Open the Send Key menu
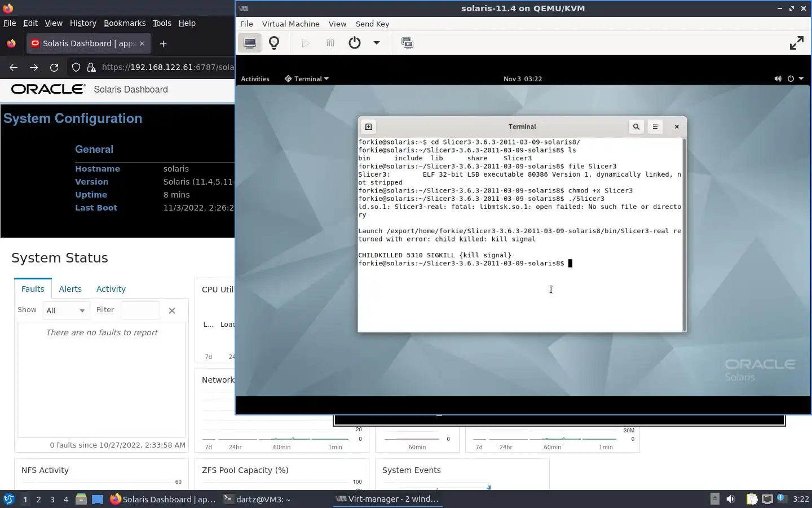The width and height of the screenshot is (812, 508). point(372,24)
